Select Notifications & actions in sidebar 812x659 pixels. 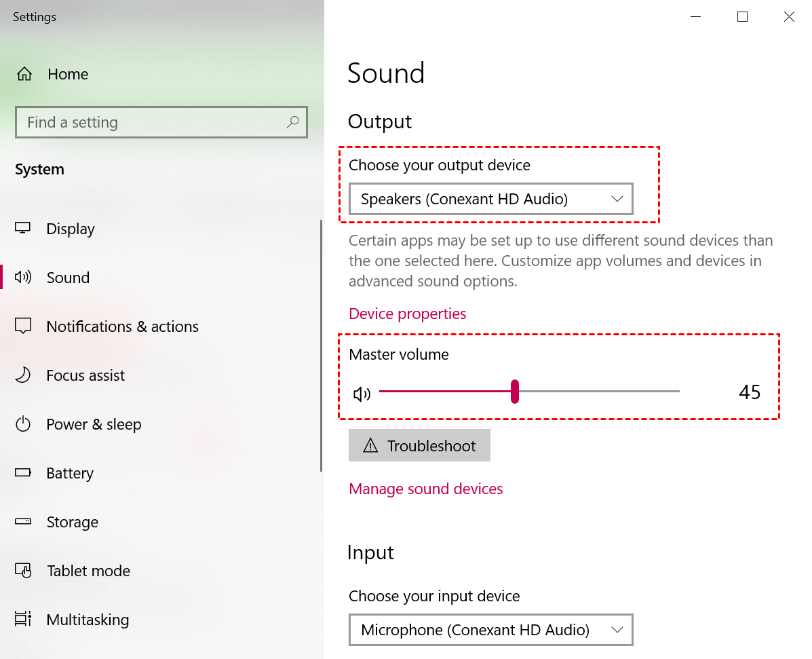123,326
